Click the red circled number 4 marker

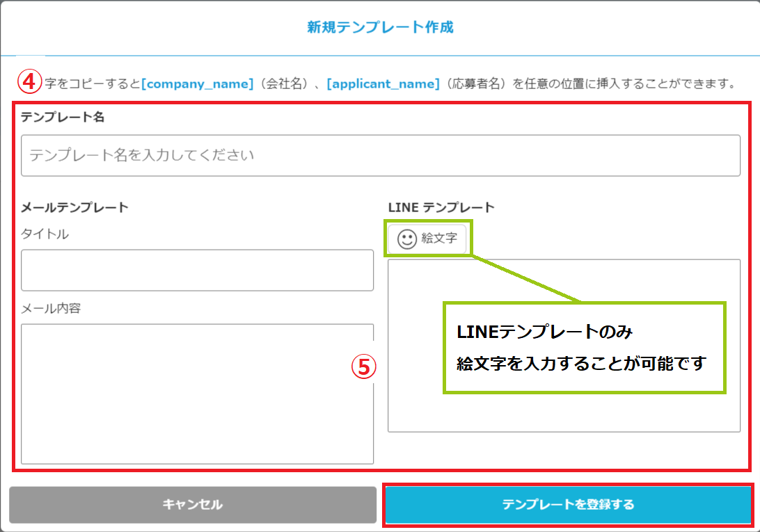(x=29, y=83)
